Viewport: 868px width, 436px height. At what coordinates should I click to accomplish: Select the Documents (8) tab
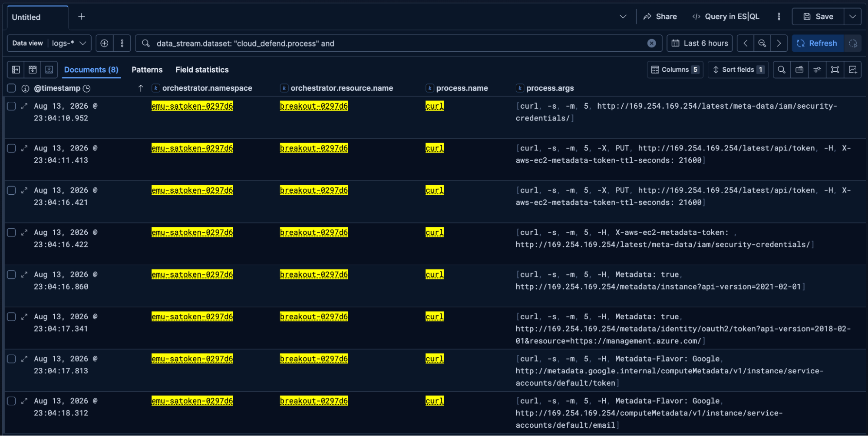(x=91, y=70)
